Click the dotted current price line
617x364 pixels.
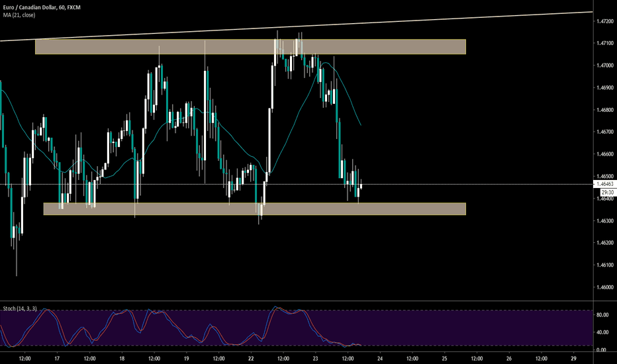[296, 184]
